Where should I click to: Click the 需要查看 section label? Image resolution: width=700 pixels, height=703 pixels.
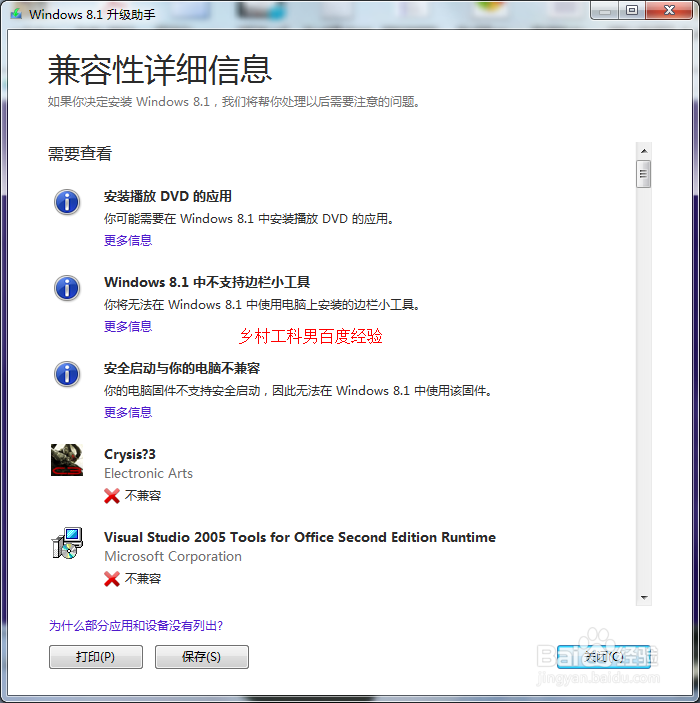coord(80,154)
